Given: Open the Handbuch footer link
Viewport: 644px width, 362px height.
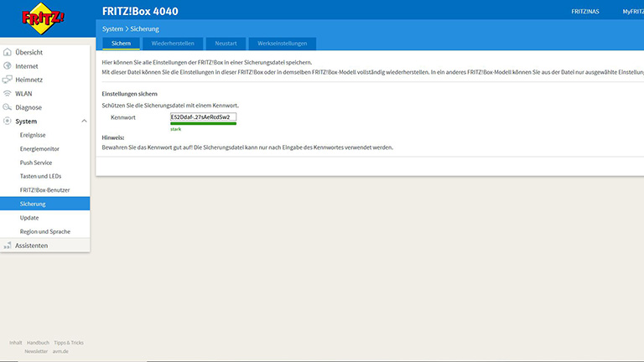Looking at the screenshot, I should (x=38, y=343).
